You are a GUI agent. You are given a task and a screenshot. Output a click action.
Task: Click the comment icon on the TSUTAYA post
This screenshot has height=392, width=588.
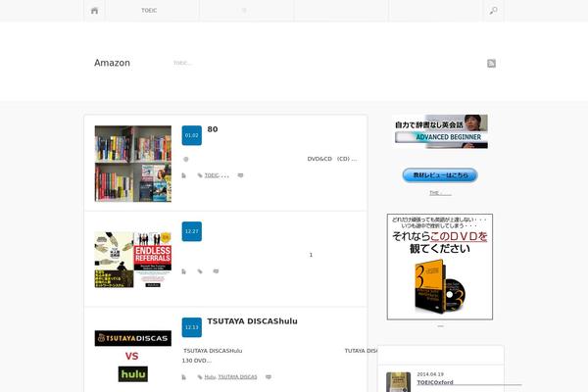269,377
